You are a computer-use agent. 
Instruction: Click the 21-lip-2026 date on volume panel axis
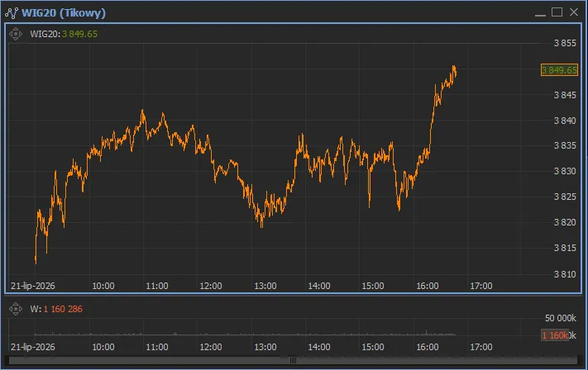tap(32, 347)
